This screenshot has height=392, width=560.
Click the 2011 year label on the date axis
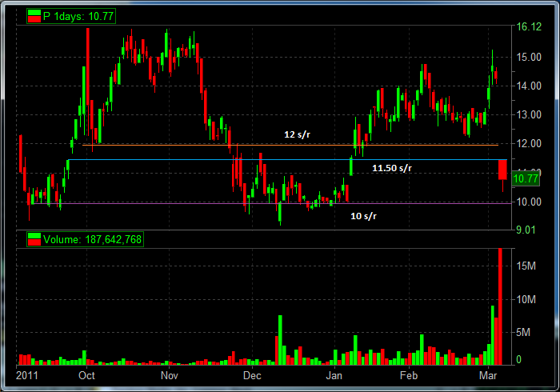click(28, 375)
